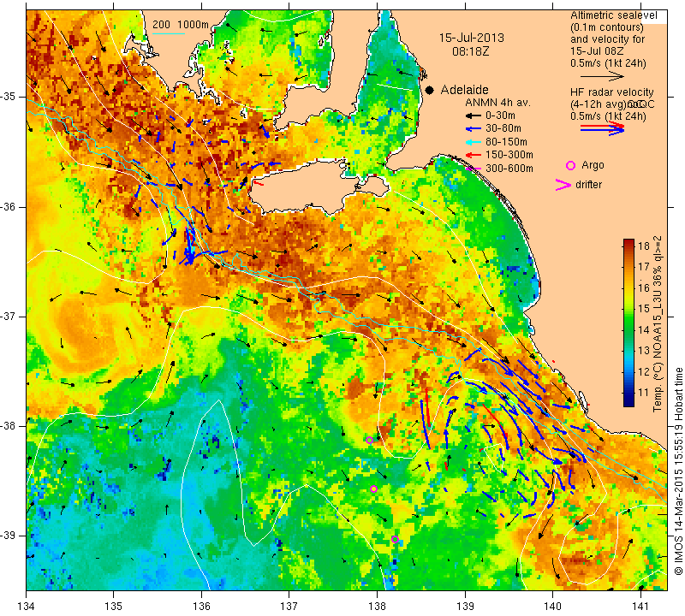
Task: Click the drifter legend label
Action: tap(588, 185)
